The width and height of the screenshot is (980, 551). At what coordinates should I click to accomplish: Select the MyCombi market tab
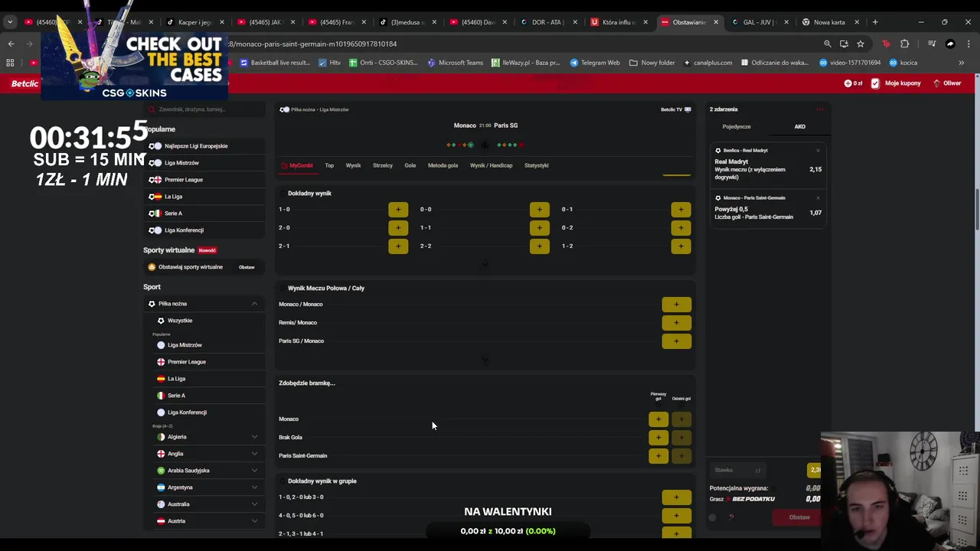pyautogui.click(x=297, y=165)
